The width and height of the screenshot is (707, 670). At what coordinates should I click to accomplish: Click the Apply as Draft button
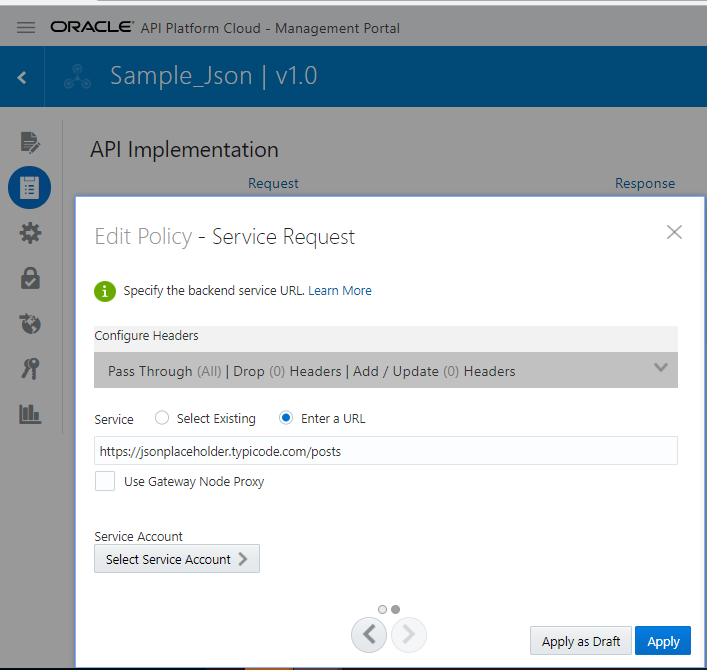pyautogui.click(x=580, y=641)
